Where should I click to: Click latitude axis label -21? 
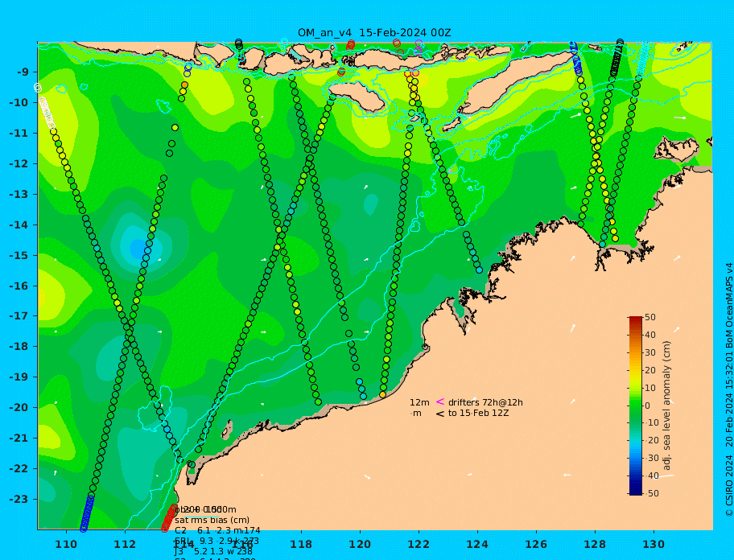point(19,438)
